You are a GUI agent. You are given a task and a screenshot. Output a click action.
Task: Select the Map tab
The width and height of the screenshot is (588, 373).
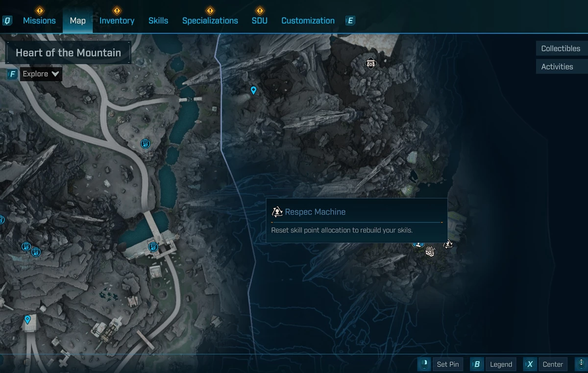pos(77,21)
